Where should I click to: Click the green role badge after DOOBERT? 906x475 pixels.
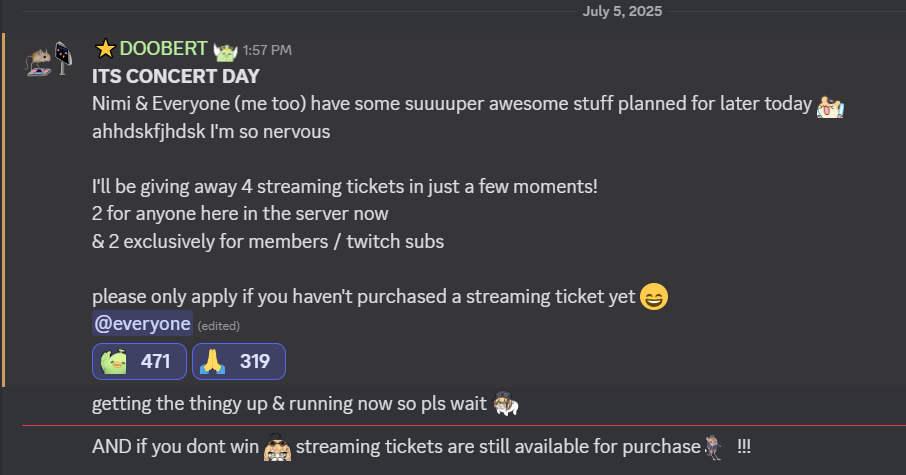[x=224, y=49]
